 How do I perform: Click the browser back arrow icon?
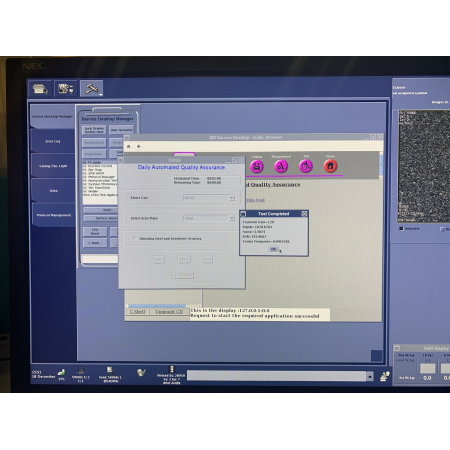point(139,146)
